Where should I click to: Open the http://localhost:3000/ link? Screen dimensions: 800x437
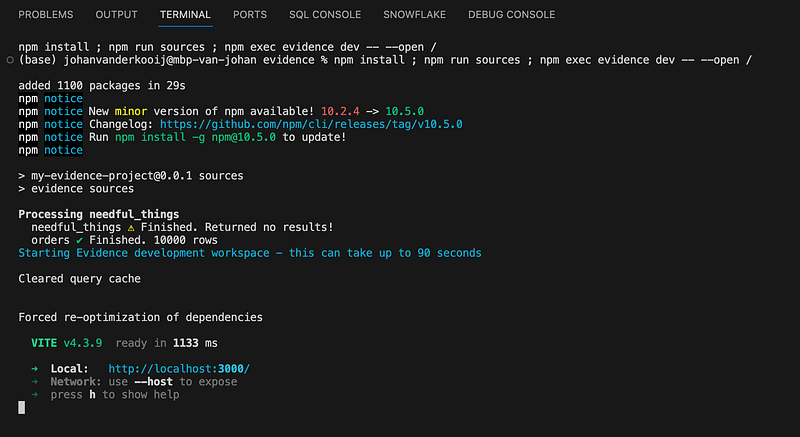coord(179,369)
